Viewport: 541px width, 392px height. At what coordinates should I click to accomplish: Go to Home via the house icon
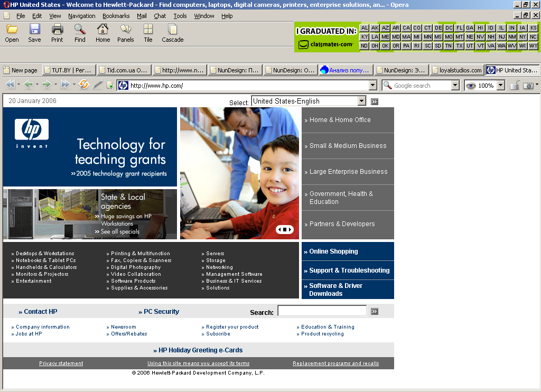coord(102,29)
